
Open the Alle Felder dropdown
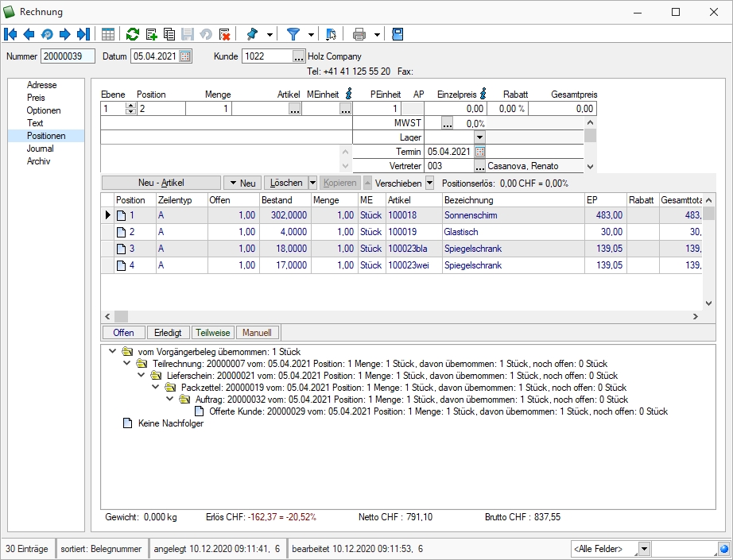pos(644,549)
